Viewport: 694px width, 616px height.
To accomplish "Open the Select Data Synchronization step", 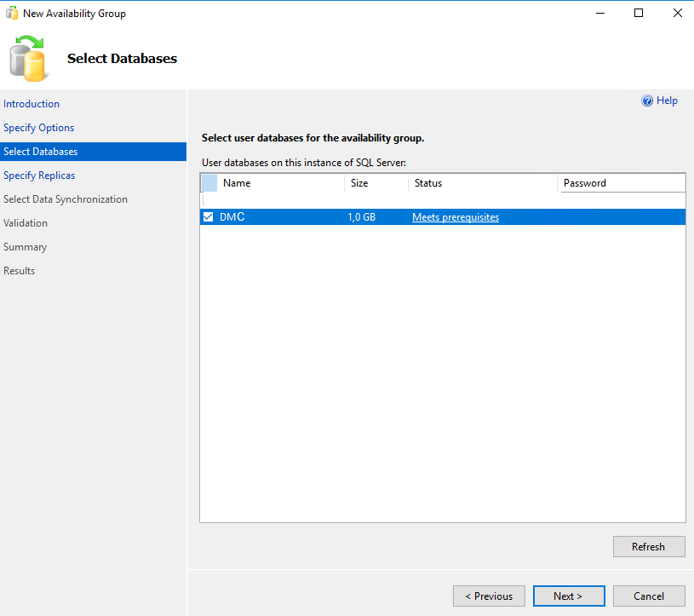I will (66, 199).
